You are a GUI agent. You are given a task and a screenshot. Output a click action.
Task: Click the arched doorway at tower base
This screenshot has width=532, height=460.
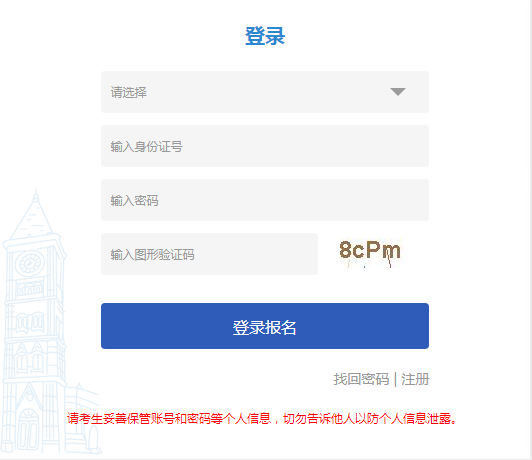28,430
